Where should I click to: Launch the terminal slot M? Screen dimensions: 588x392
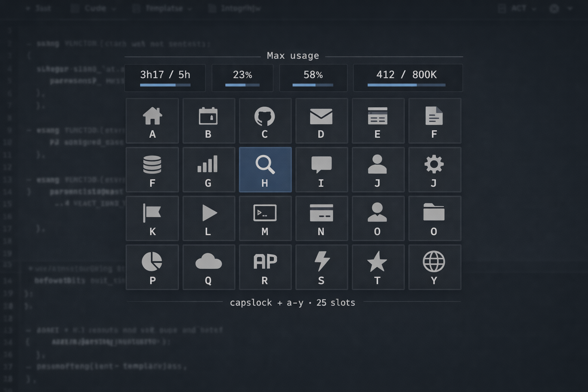(265, 219)
